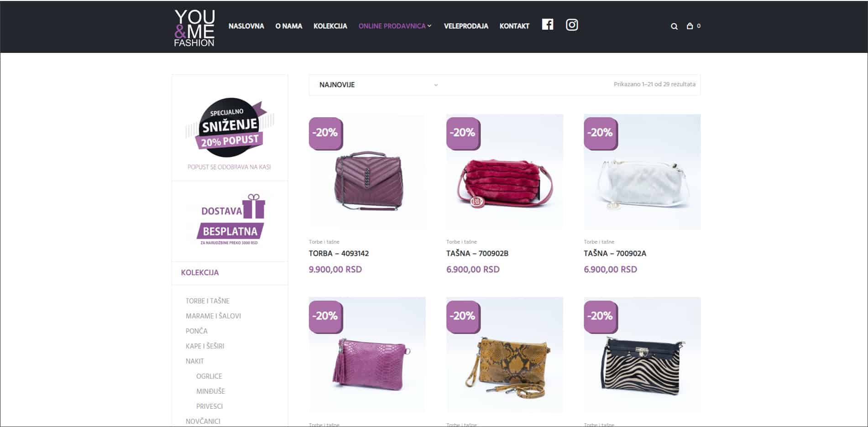Click the -20% badge on Torba 4093142
Image resolution: width=868 pixels, height=427 pixels.
[x=325, y=133]
